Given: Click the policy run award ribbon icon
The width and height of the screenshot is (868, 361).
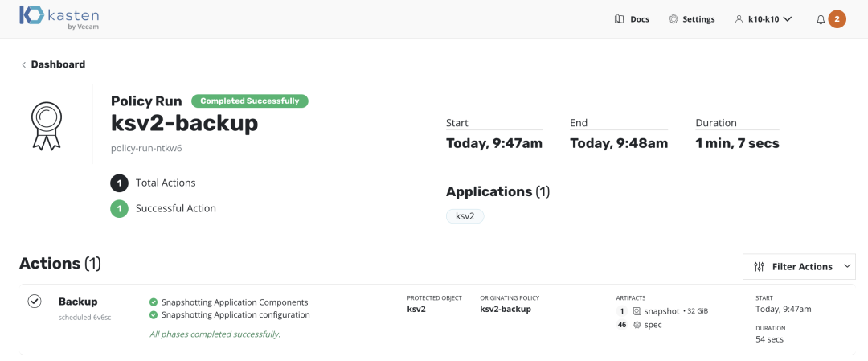Looking at the screenshot, I should 47,125.
